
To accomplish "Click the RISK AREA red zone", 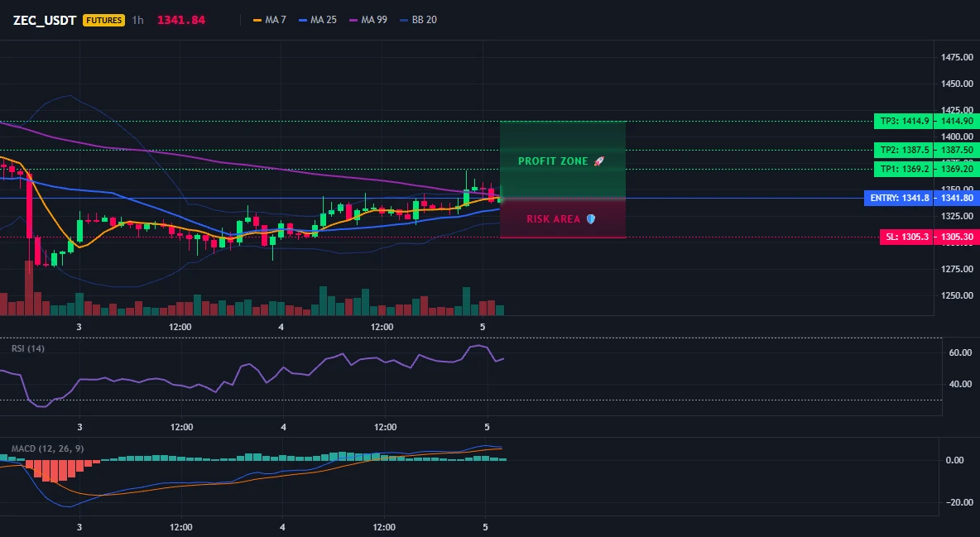I will pos(563,218).
